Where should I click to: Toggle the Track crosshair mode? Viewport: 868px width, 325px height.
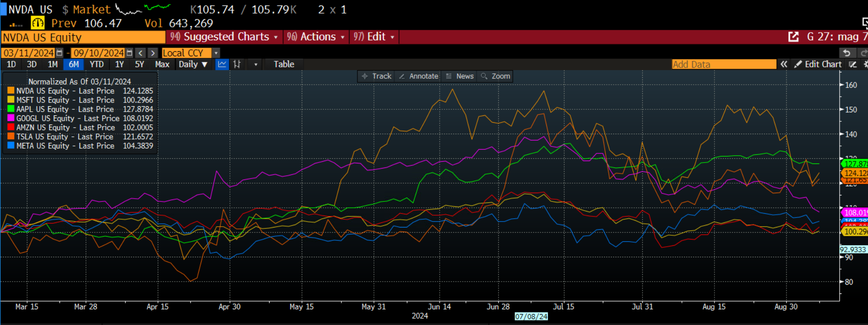coord(377,76)
